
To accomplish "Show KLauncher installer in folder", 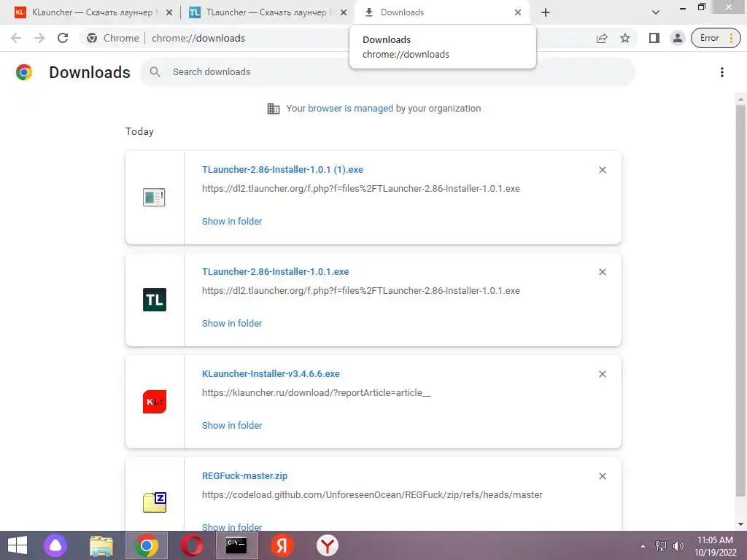I will [232, 425].
